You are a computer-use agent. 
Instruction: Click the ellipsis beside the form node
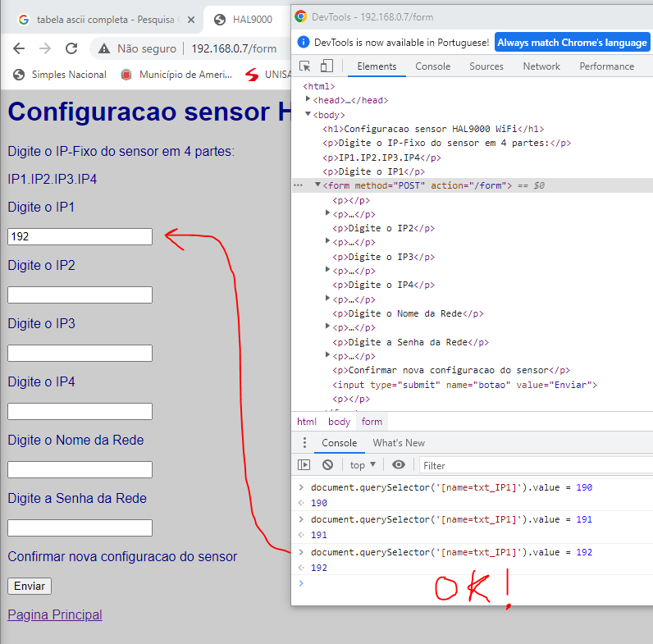coord(298,185)
